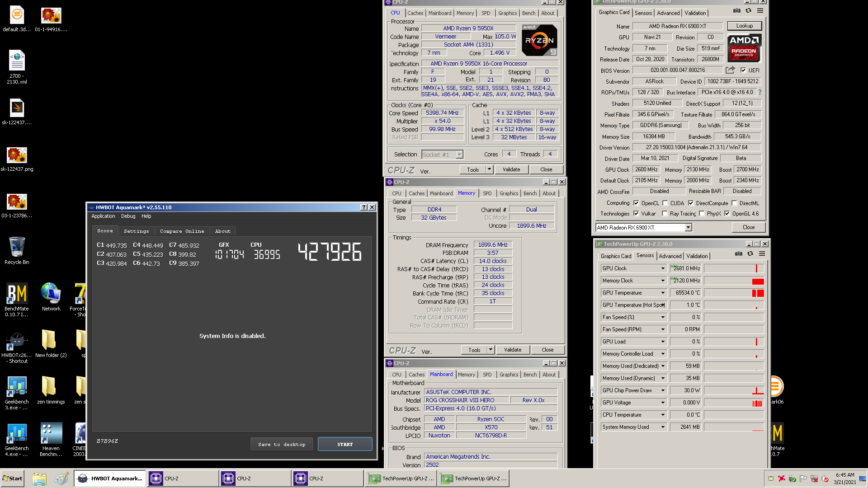
Task: Open HWBOTx26 shortcut icon
Action: point(17,347)
